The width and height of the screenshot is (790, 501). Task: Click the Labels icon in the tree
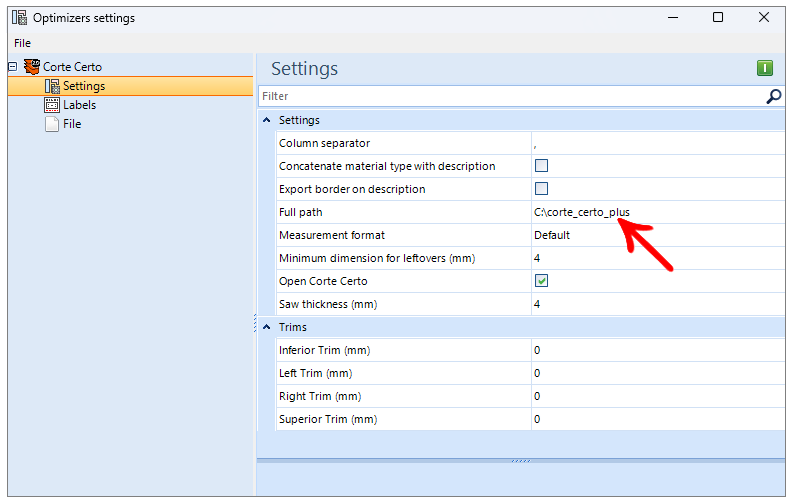click(x=52, y=105)
